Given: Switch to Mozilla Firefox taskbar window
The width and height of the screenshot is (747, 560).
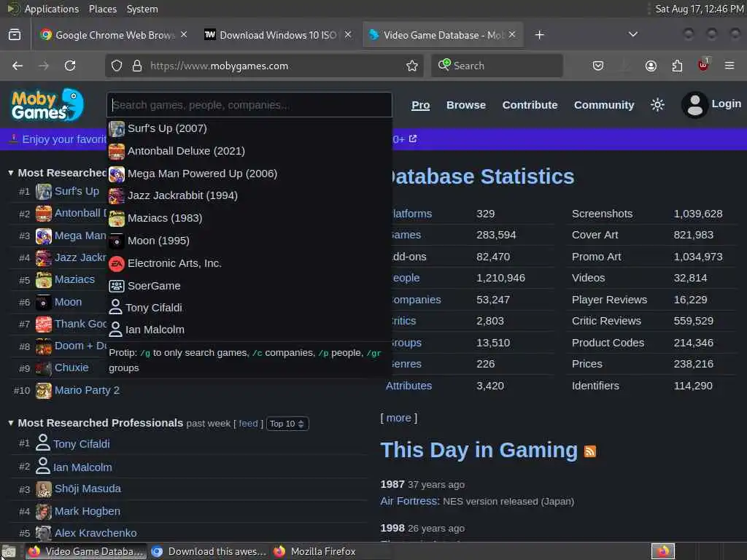Looking at the screenshot, I should (x=330, y=551).
